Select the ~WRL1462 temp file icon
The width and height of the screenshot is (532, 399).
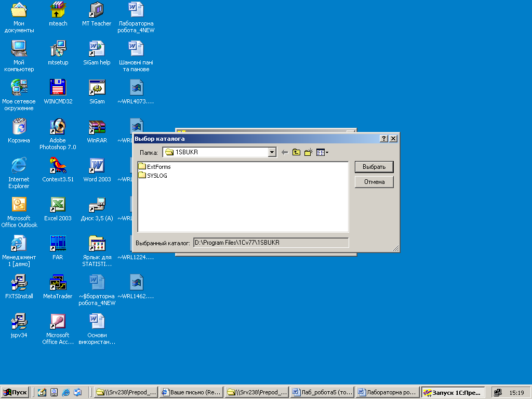tap(136, 287)
